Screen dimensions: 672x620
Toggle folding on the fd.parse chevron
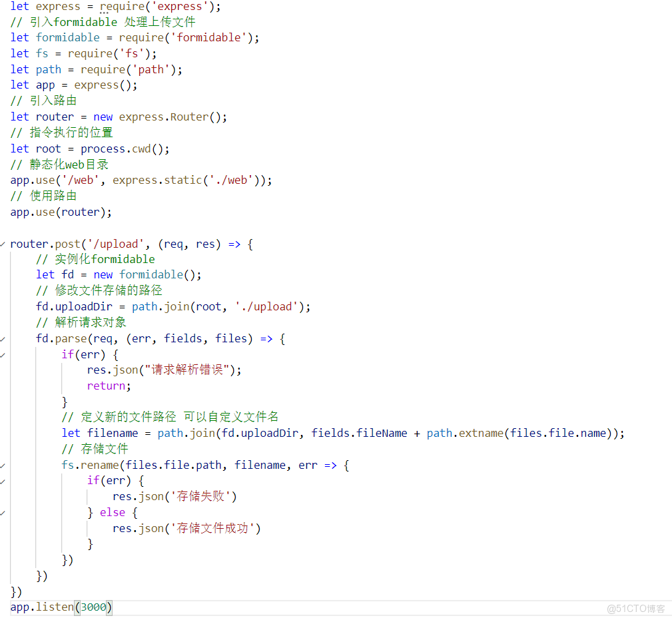[x=3, y=338]
